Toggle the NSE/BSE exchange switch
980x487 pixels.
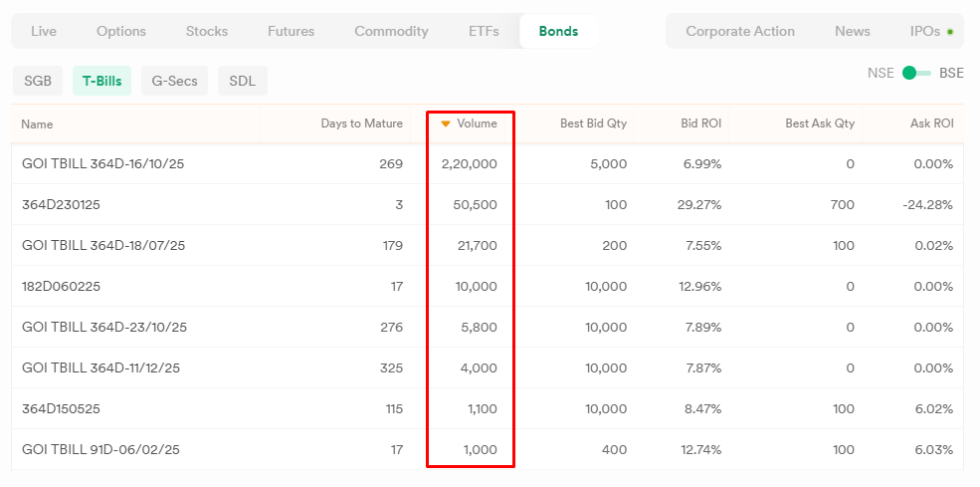(916, 74)
